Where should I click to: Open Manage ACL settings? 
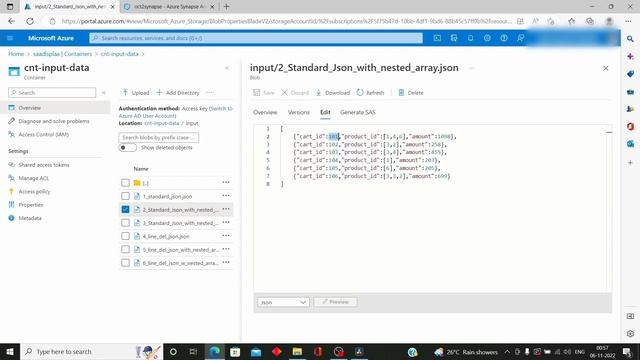click(x=33, y=178)
